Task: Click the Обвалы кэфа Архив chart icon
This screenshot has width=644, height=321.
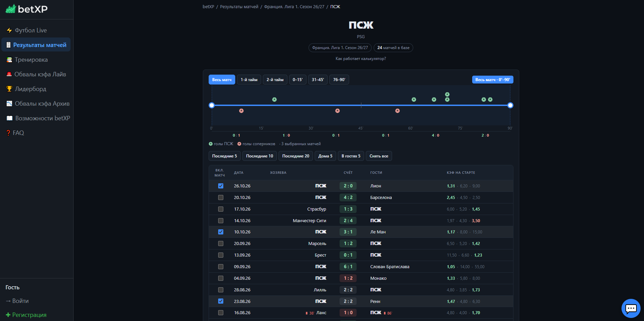Action: pyautogui.click(x=9, y=104)
